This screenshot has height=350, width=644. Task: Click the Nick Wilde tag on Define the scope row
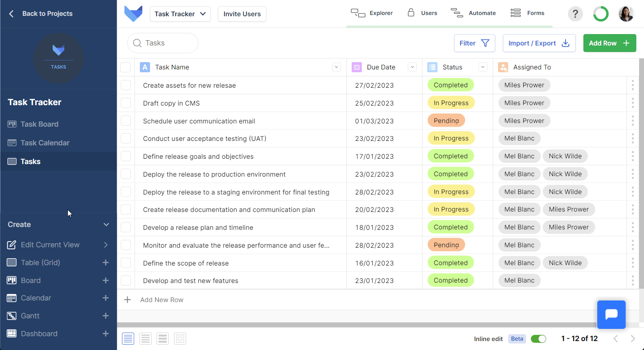click(x=565, y=263)
